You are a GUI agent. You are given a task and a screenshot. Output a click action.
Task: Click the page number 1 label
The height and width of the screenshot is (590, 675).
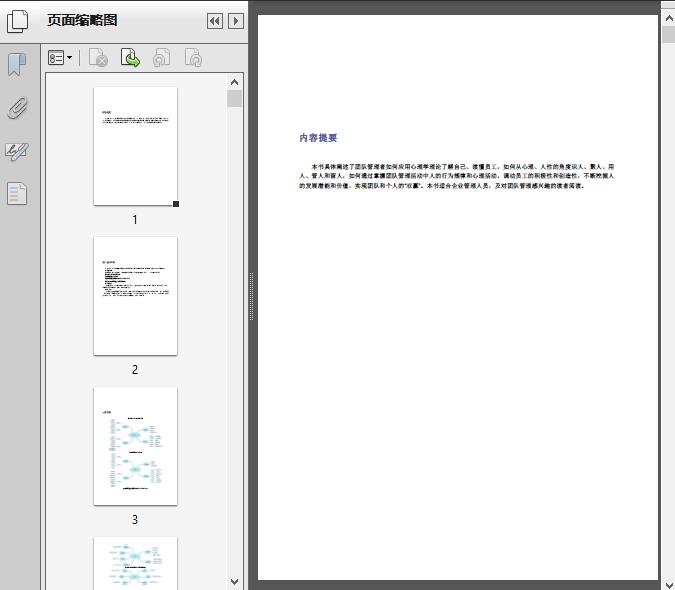click(135, 220)
